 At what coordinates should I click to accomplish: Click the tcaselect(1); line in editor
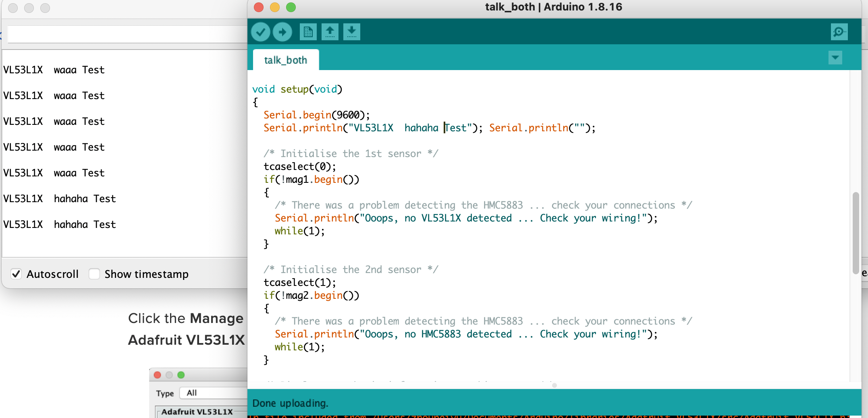[x=300, y=282]
